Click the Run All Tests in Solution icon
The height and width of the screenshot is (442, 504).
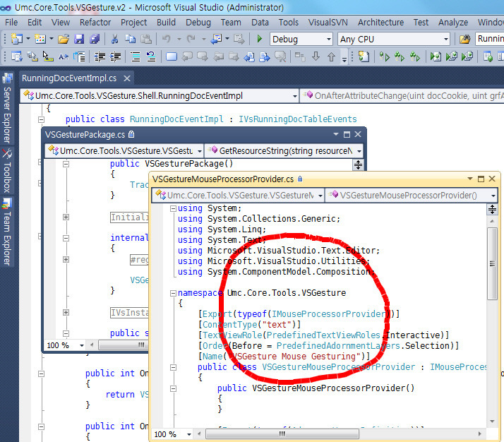click(400, 57)
